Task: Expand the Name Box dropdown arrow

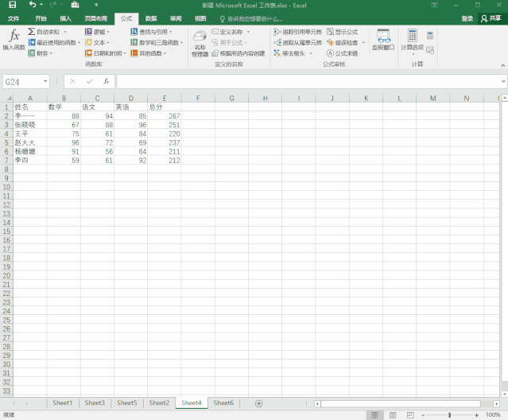Action: (x=45, y=81)
